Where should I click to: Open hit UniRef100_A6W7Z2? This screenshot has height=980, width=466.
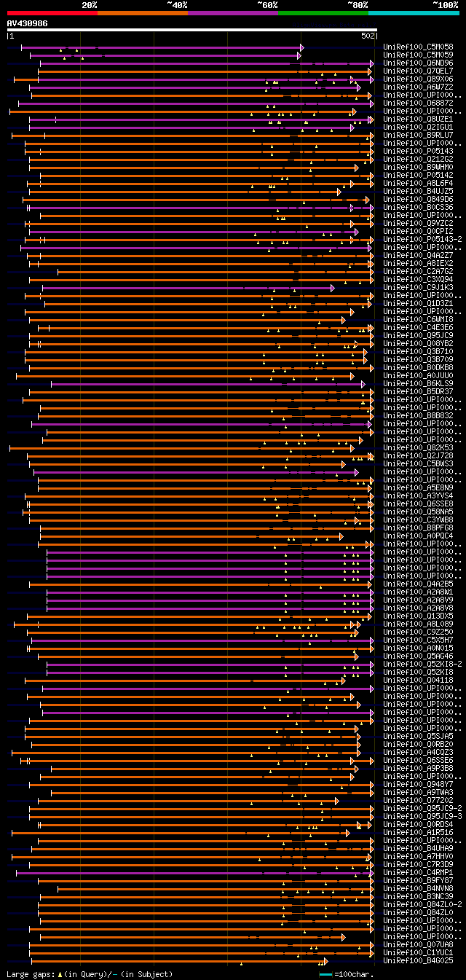[418, 87]
